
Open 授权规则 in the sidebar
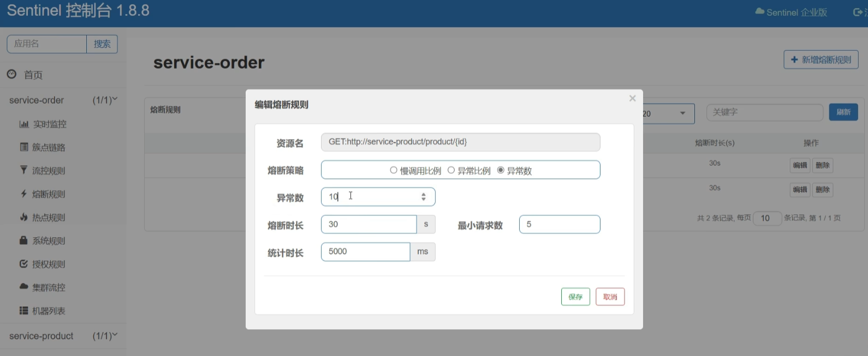click(x=49, y=264)
